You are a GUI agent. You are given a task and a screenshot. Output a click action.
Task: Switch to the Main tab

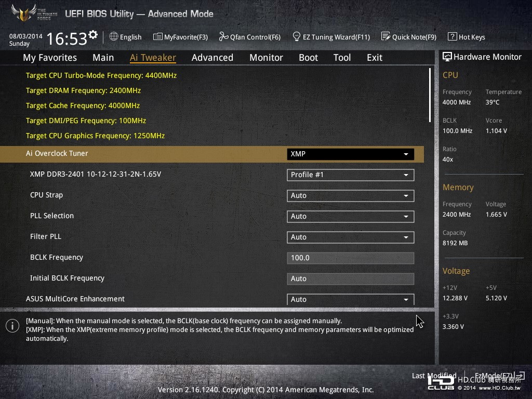point(103,58)
